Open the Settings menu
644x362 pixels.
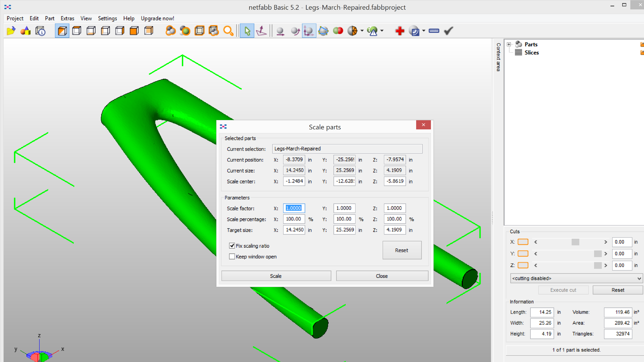click(x=108, y=18)
